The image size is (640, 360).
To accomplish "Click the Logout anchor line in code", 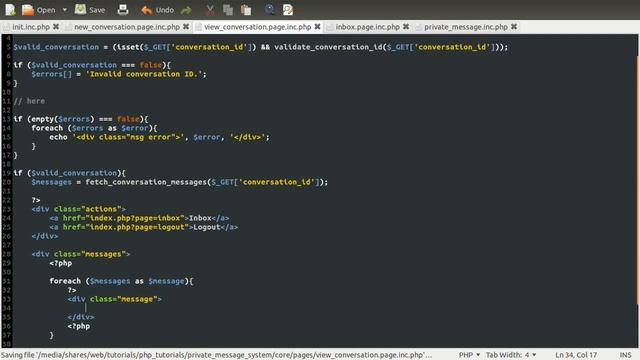I will (x=144, y=227).
